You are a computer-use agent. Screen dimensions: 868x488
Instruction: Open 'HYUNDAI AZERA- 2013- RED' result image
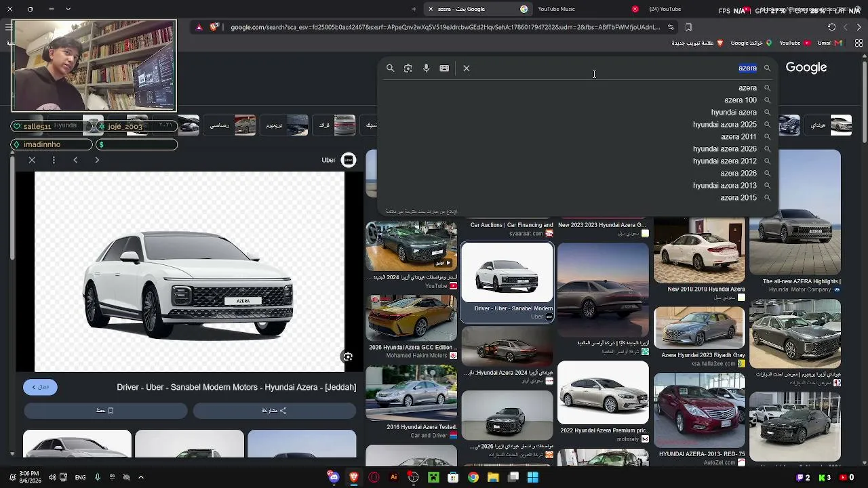(699, 410)
